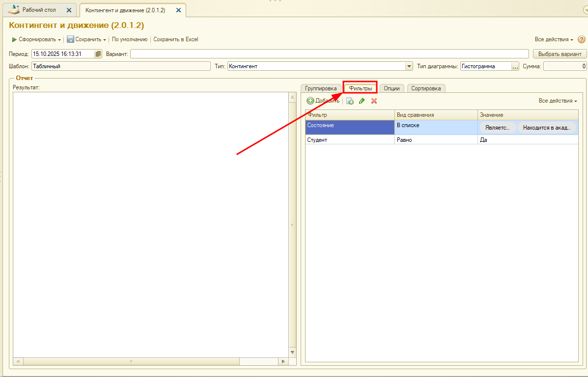Click the ellipsis button for Тип диаграммы

pyautogui.click(x=515, y=66)
